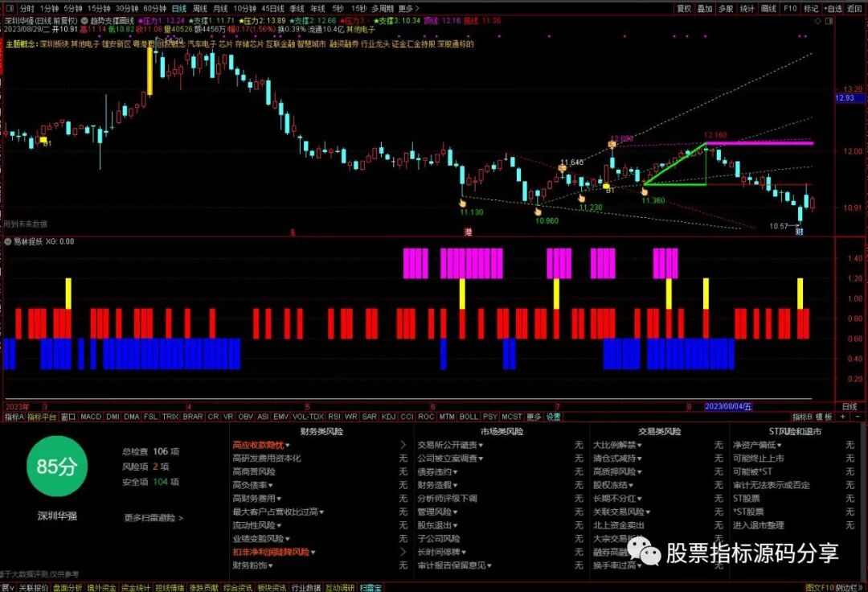Click the hand pointer icon at 10.960
The width and height of the screenshot is (868, 592).
pyautogui.click(x=538, y=211)
